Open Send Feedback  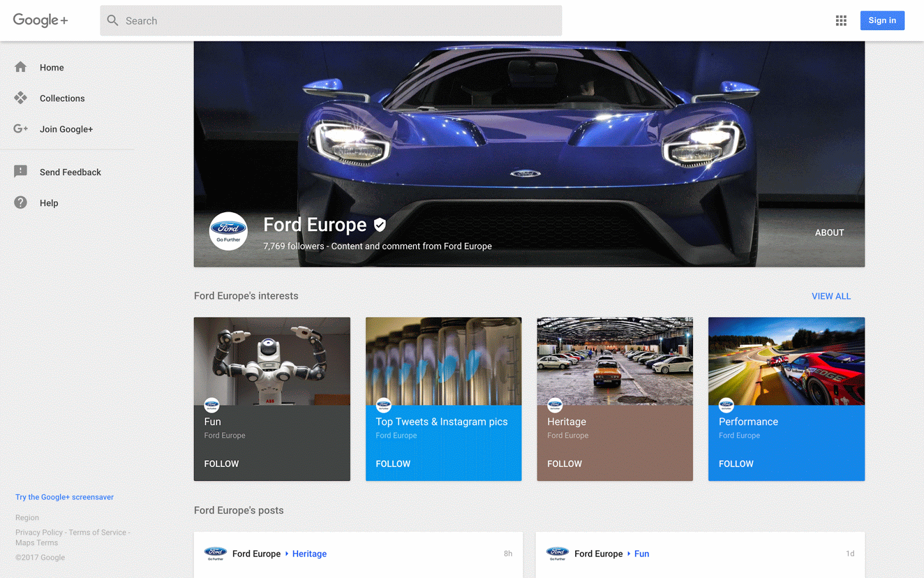coord(70,172)
